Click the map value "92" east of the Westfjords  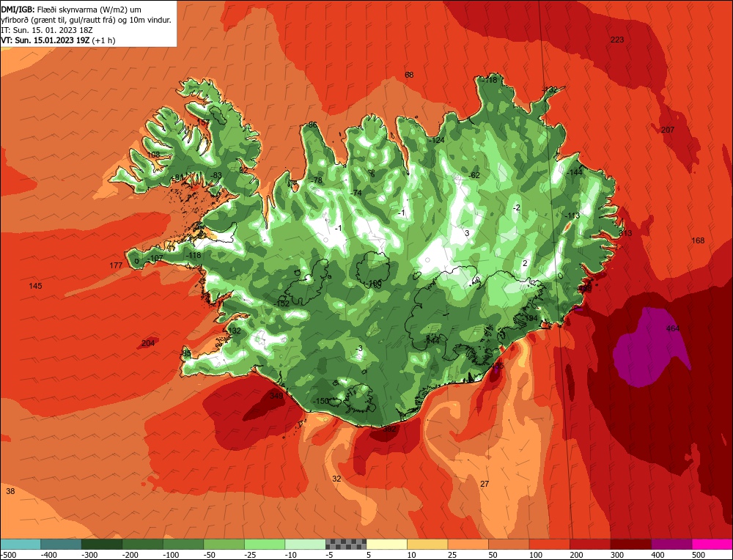tap(243, 170)
